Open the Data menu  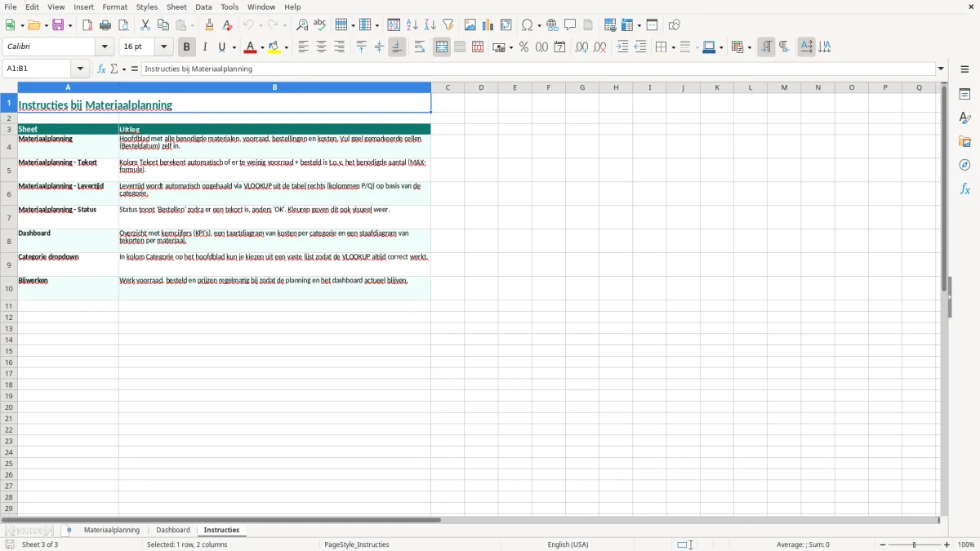[203, 7]
